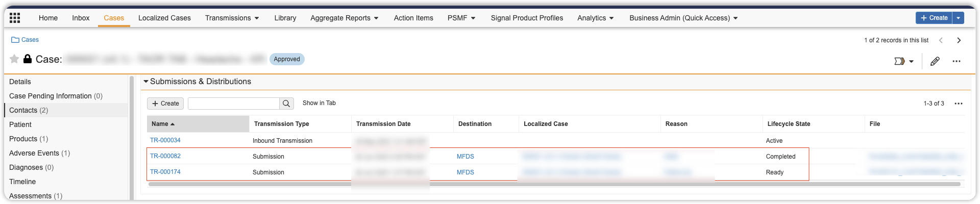The width and height of the screenshot is (980, 204).
Task: Go to the next record arrow
Action: (x=959, y=40)
